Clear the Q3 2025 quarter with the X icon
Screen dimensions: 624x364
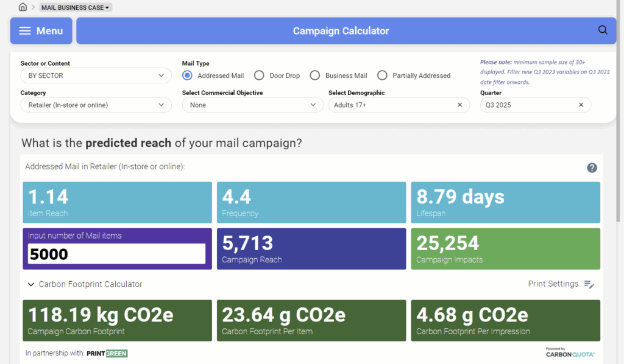583,105
